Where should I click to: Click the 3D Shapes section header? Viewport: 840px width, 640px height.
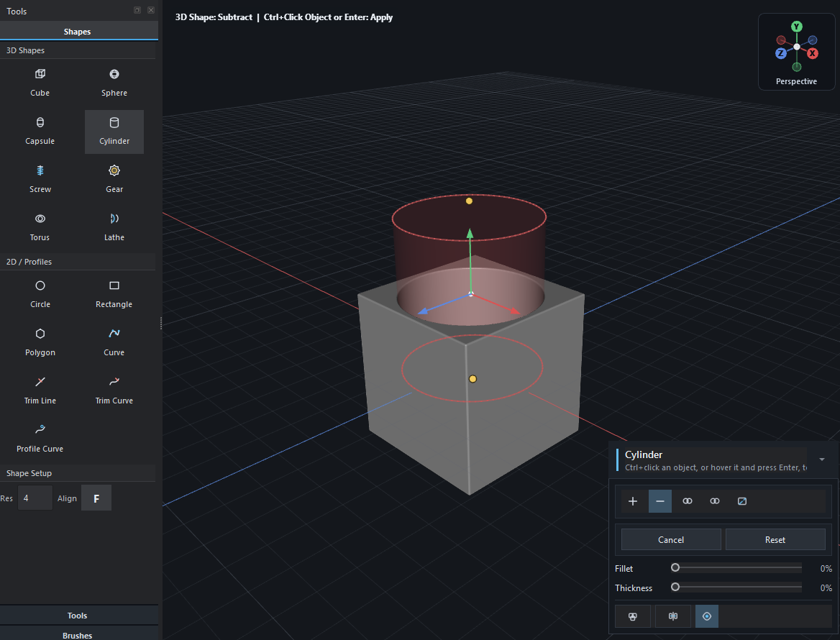(78, 50)
